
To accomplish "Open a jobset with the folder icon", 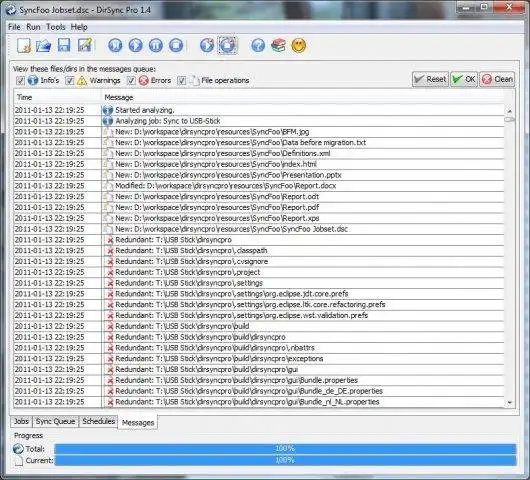I will [44, 45].
